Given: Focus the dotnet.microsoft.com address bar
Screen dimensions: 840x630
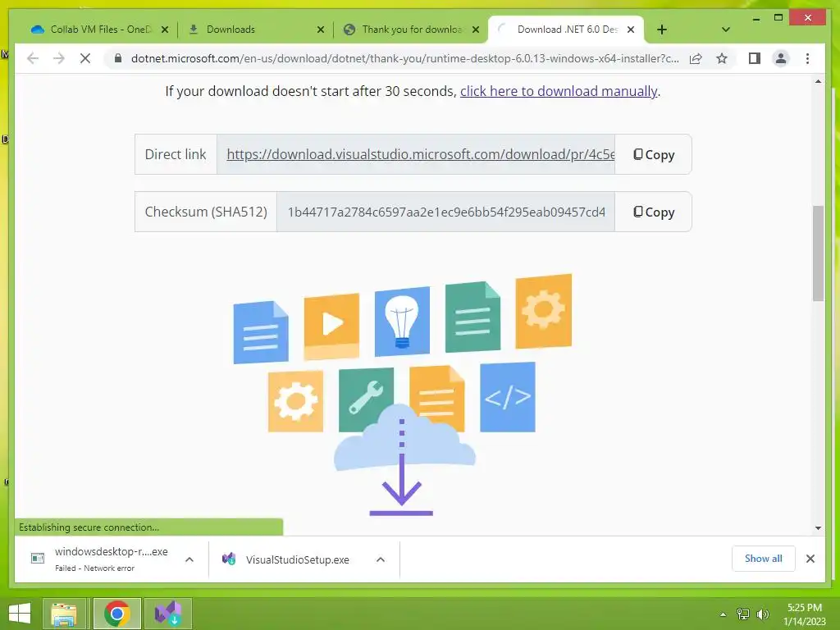Looking at the screenshot, I should click(x=404, y=58).
